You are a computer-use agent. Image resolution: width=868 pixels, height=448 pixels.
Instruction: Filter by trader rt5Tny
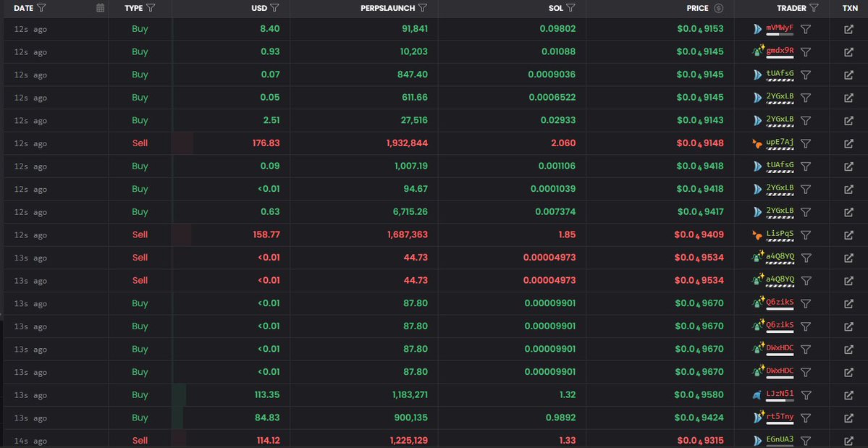(806, 418)
